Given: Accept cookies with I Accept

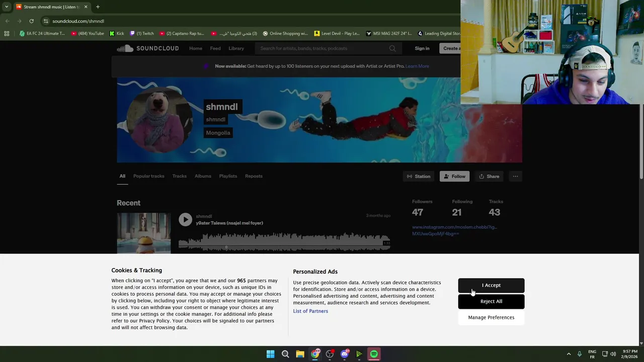Looking at the screenshot, I should click(x=491, y=285).
